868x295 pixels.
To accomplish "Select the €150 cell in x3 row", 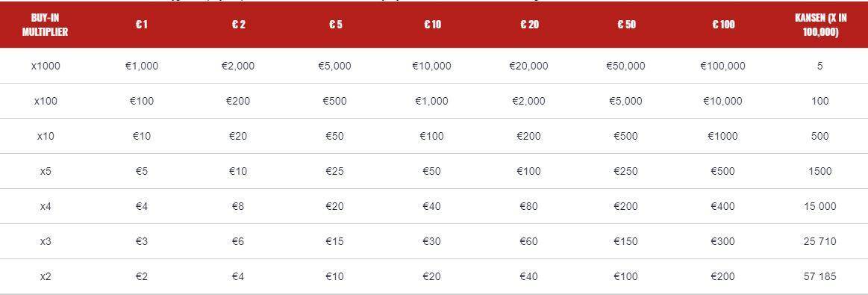I will (625, 241).
